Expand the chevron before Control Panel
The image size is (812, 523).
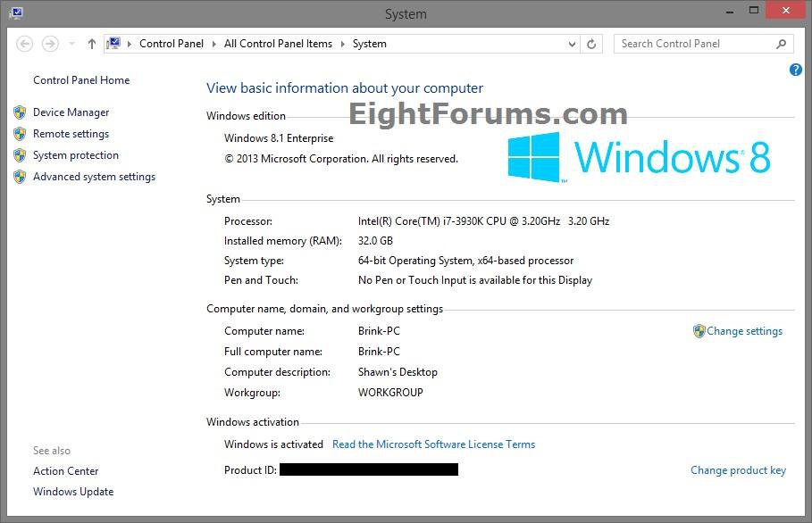click(x=129, y=44)
